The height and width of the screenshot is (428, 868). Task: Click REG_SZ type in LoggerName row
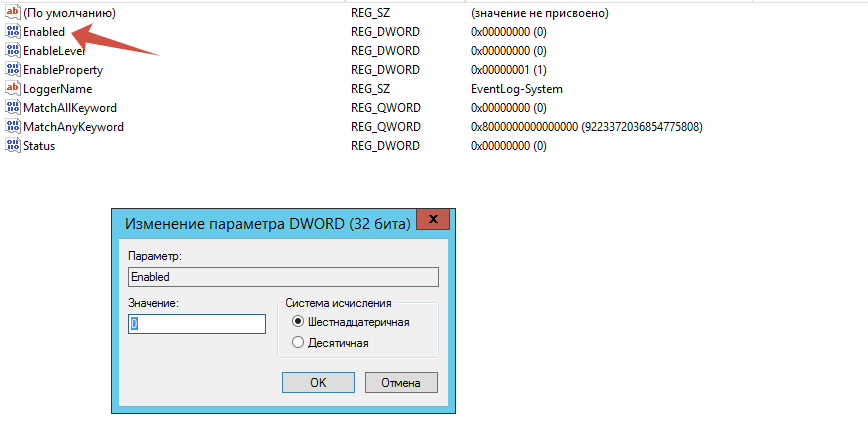click(371, 89)
